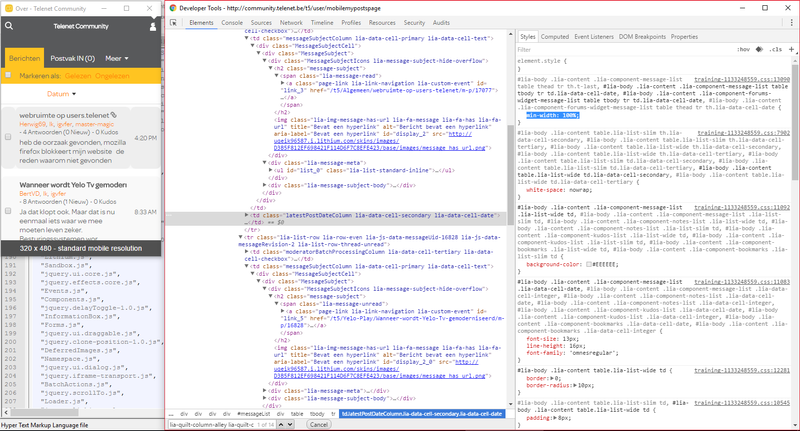This screenshot has height=431, width=800.
Task: Collapse the message-subject h2 node near the top
Action: click(271, 68)
